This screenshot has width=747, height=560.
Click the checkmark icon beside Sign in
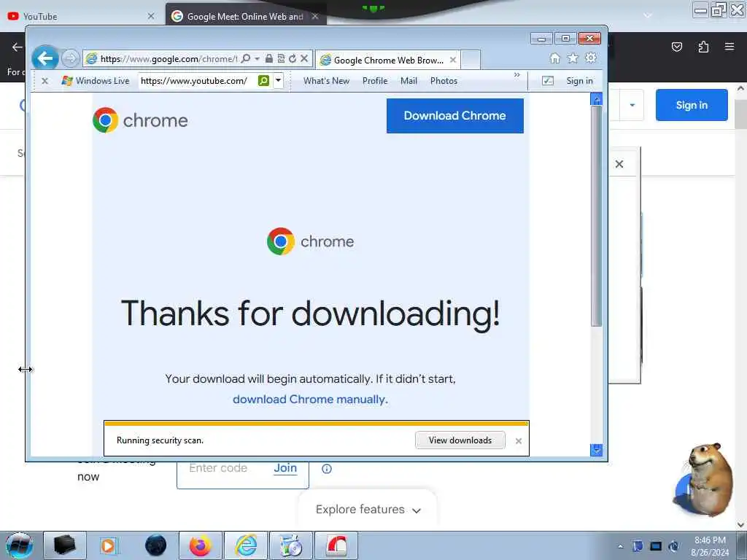click(548, 81)
